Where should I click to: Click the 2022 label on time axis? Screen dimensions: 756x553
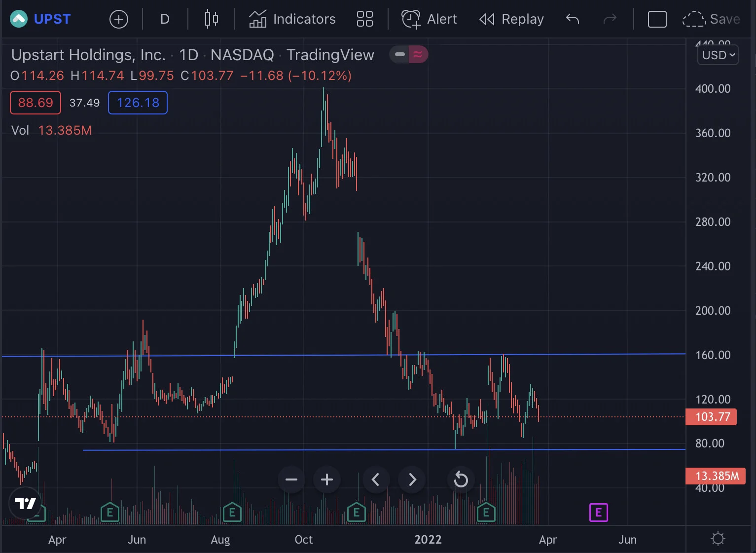(x=428, y=540)
